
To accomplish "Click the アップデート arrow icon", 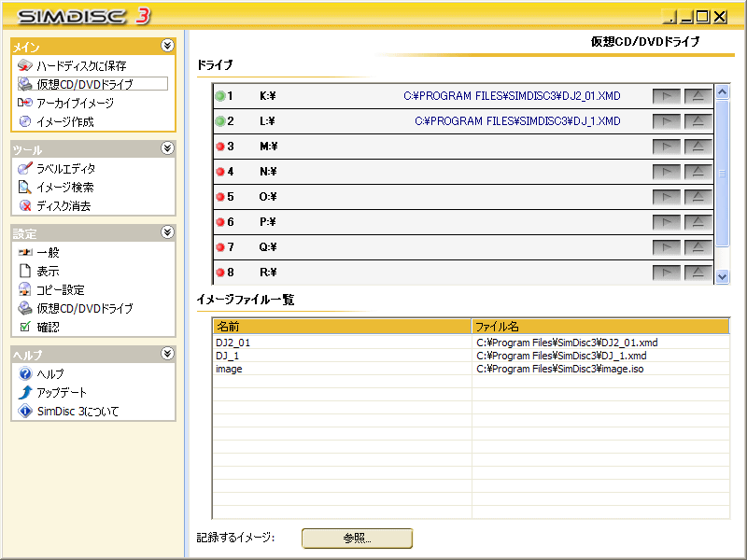I will 25,392.
